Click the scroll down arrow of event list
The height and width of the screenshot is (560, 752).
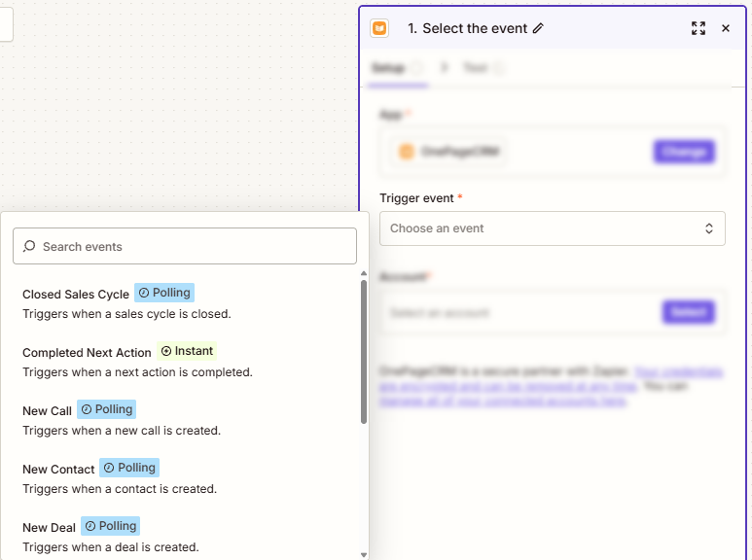[364, 555]
